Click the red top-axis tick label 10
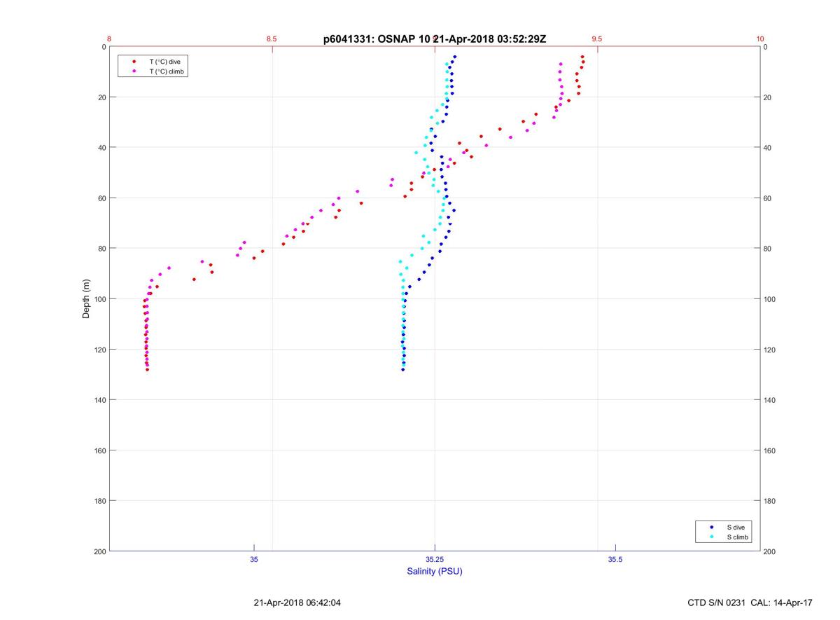The height and width of the screenshot is (620, 840). (x=760, y=39)
